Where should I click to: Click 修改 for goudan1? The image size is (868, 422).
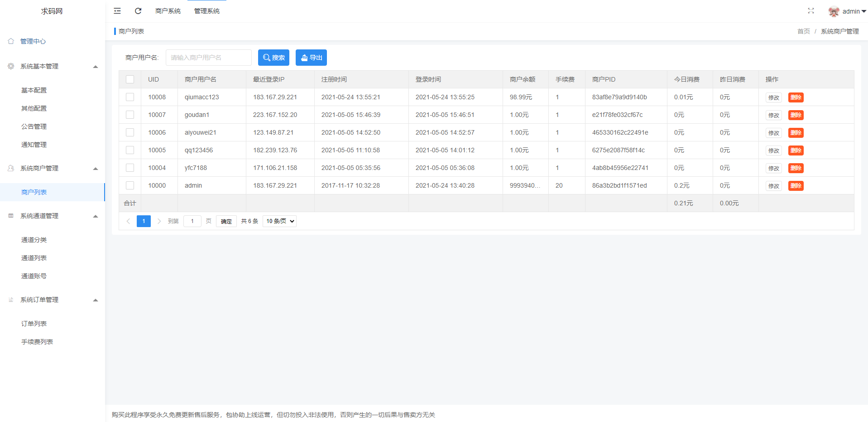point(774,115)
